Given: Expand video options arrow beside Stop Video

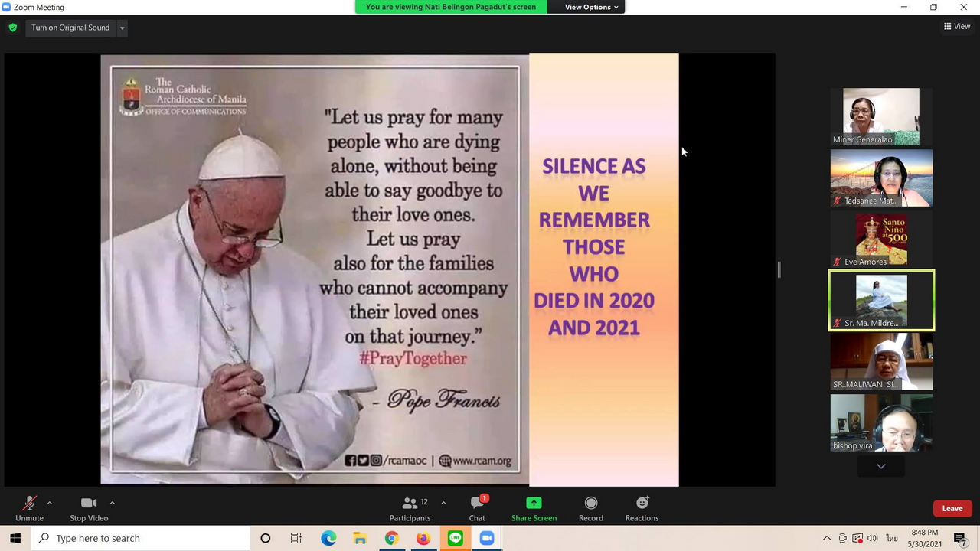Looking at the screenshot, I should pyautogui.click(x=113, y=503).
